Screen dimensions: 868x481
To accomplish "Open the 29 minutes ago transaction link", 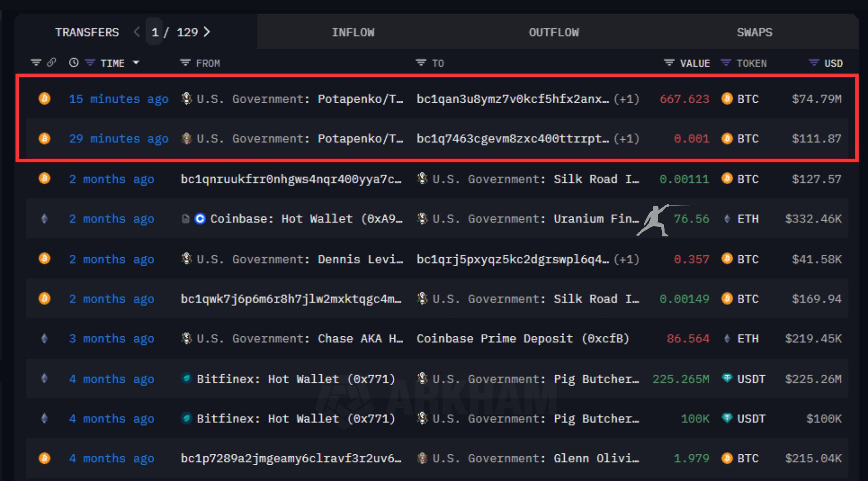I will click(118, 139).
